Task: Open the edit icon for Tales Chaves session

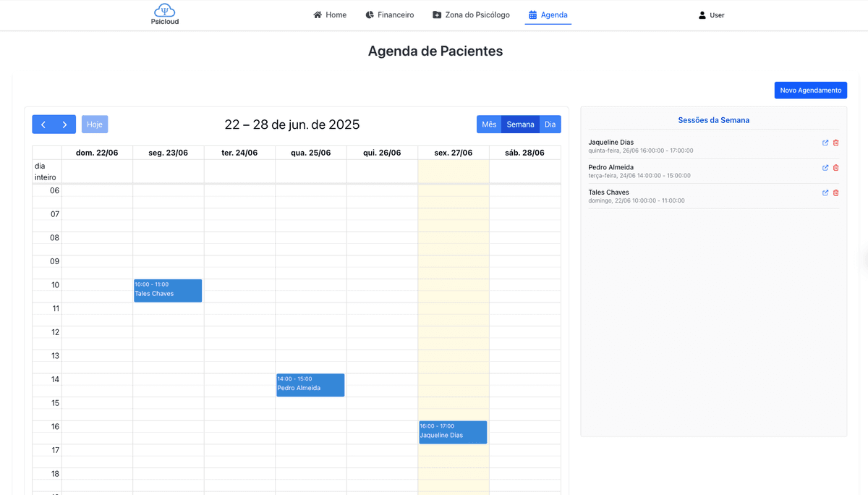Action: tap(825, 192)
